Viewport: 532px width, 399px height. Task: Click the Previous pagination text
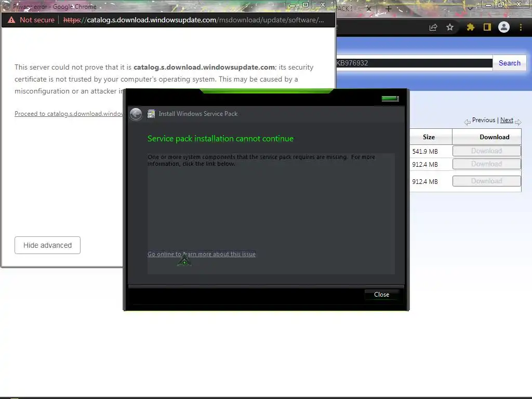tap(484, 120)
